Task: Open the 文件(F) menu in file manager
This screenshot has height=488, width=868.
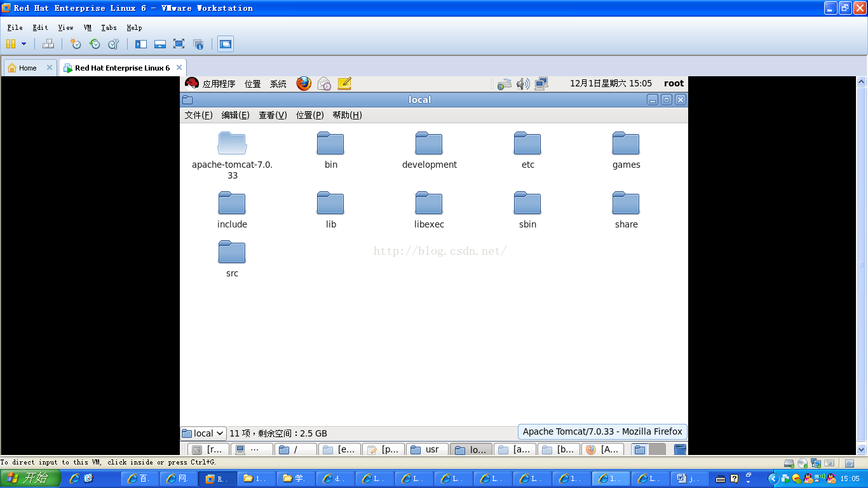Action: tap(198, 115)
